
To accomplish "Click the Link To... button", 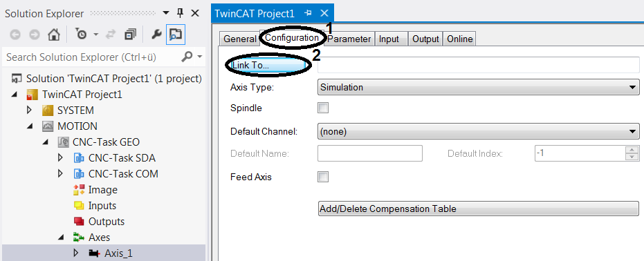I will (266, 66).
